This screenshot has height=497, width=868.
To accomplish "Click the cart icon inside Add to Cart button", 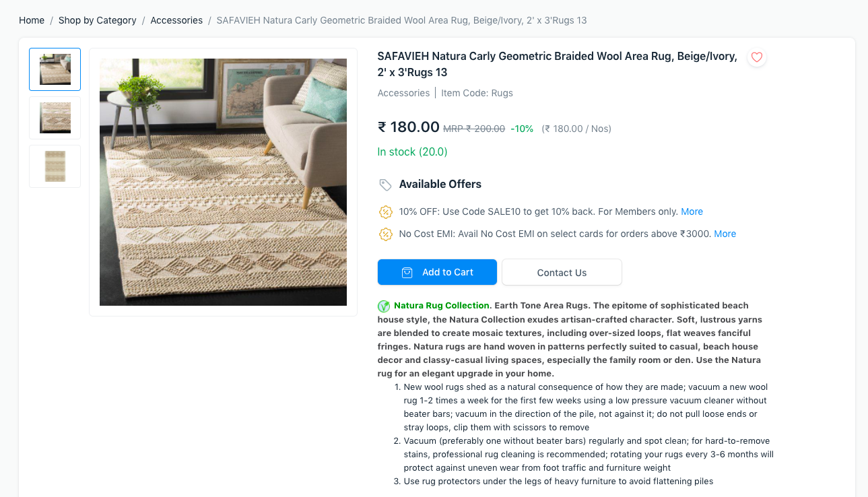I will point(407,272).
